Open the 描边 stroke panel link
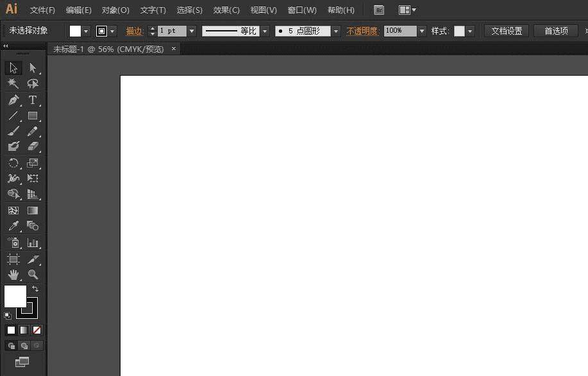Image resolution: width=588 pixels, height=376 pixels. 134,31
